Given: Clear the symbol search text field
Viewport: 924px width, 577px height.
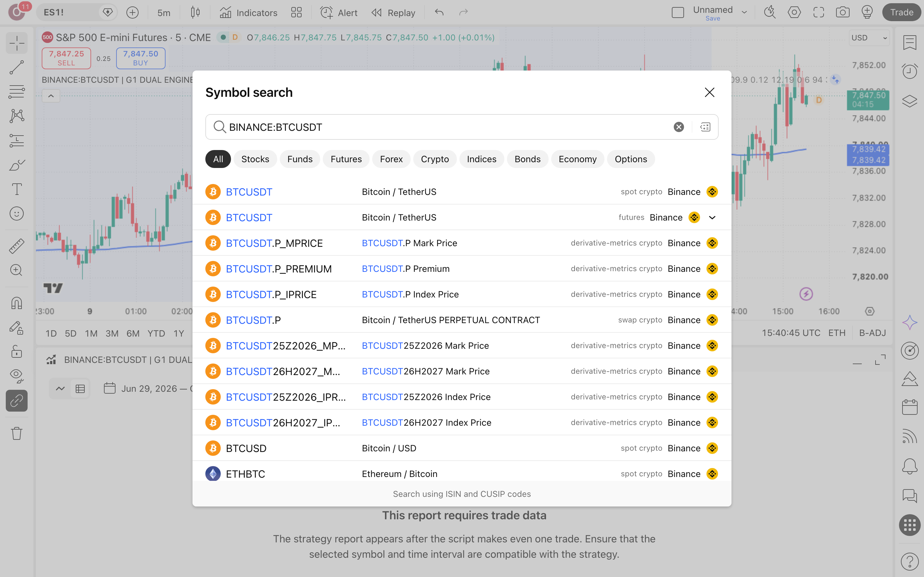Looking at the screenshot, I should point(679,127).
